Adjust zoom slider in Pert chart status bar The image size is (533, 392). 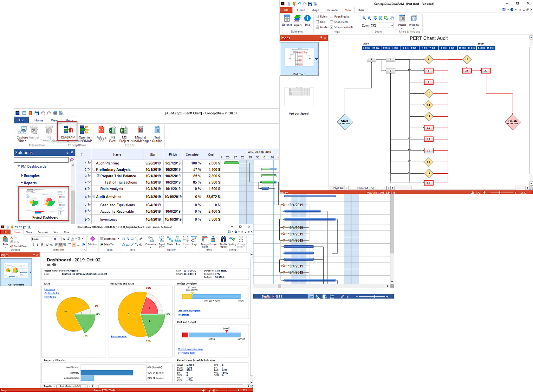pos(500,193)
